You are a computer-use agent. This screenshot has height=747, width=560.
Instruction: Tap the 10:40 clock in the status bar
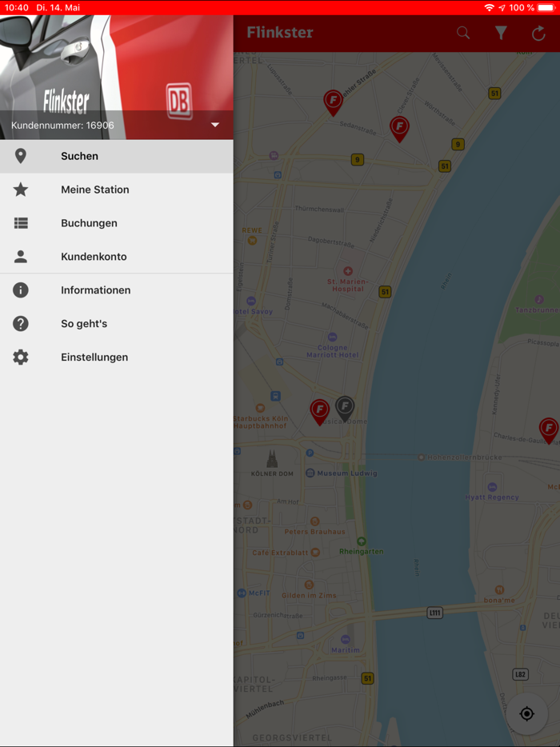click(16, 8)
